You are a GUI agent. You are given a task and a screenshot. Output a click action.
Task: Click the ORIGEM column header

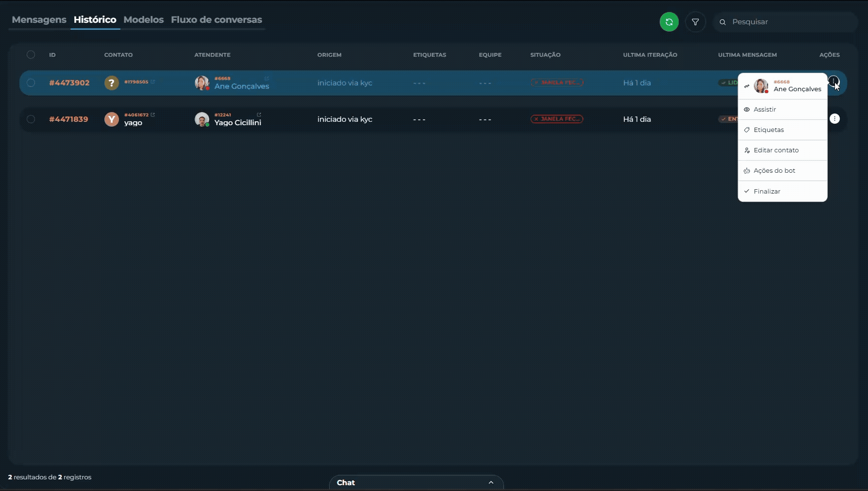coord(329,55)
